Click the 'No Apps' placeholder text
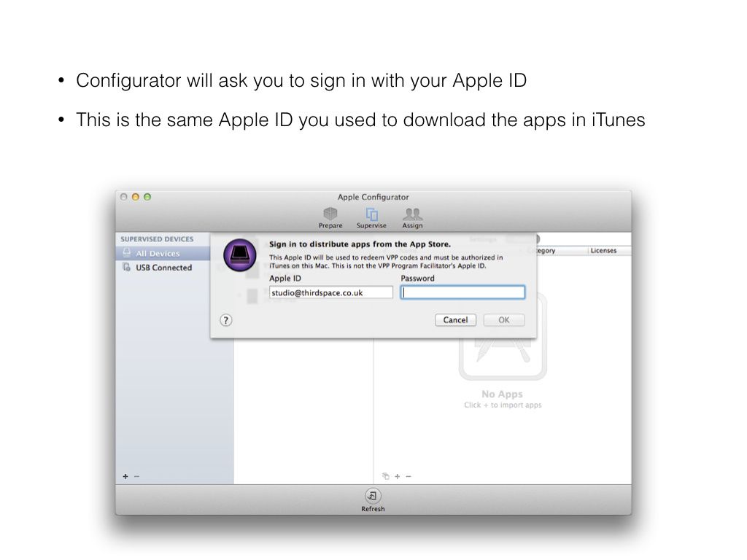 pos(502,394)
